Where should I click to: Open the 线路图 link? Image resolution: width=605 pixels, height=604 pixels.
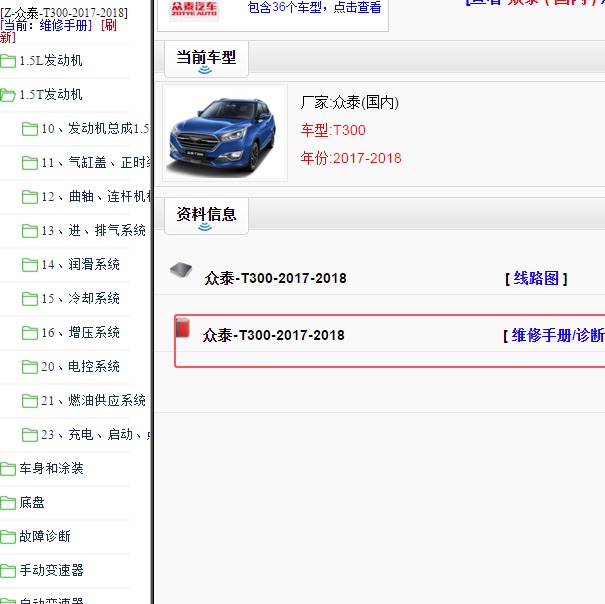pyautogui.click(x=536, y=278)
